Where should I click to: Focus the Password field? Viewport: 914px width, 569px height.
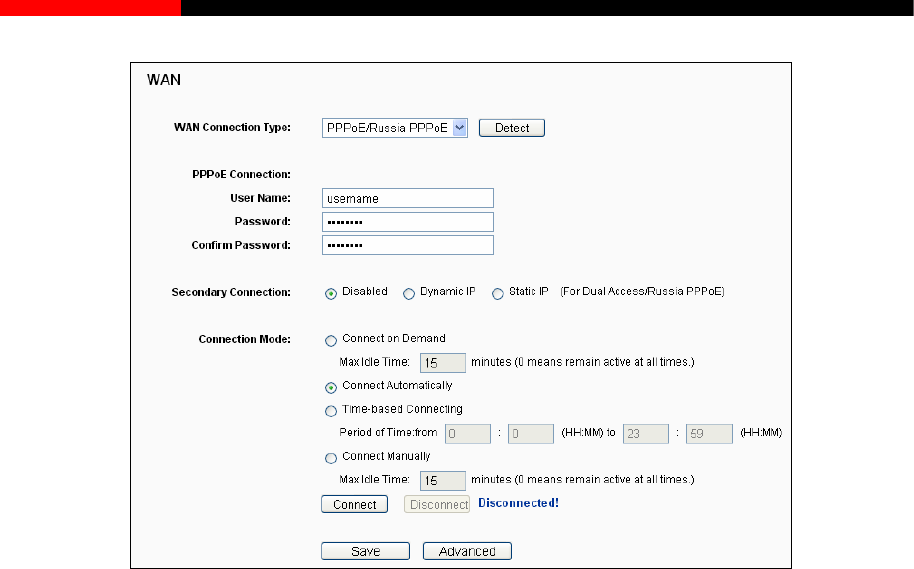point(407,222)
